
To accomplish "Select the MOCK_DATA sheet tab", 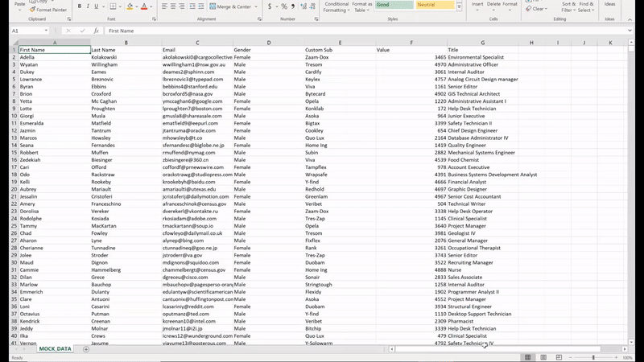I will 55,349.
